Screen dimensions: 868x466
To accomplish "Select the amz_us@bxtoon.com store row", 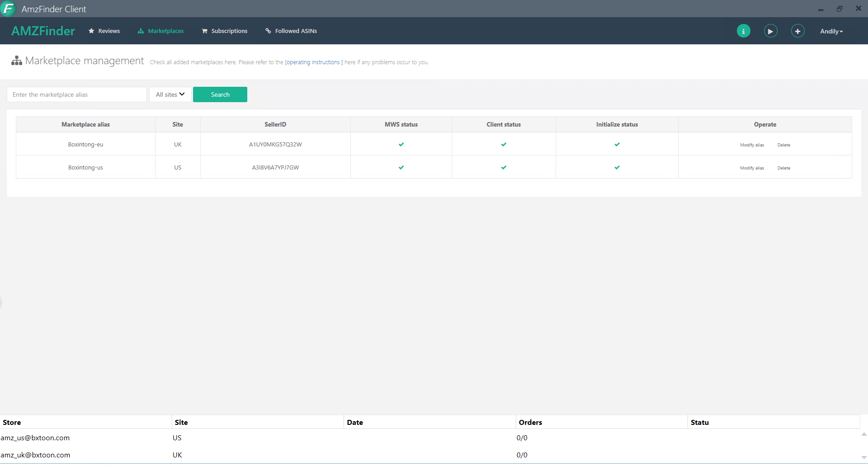I will 429,438.
